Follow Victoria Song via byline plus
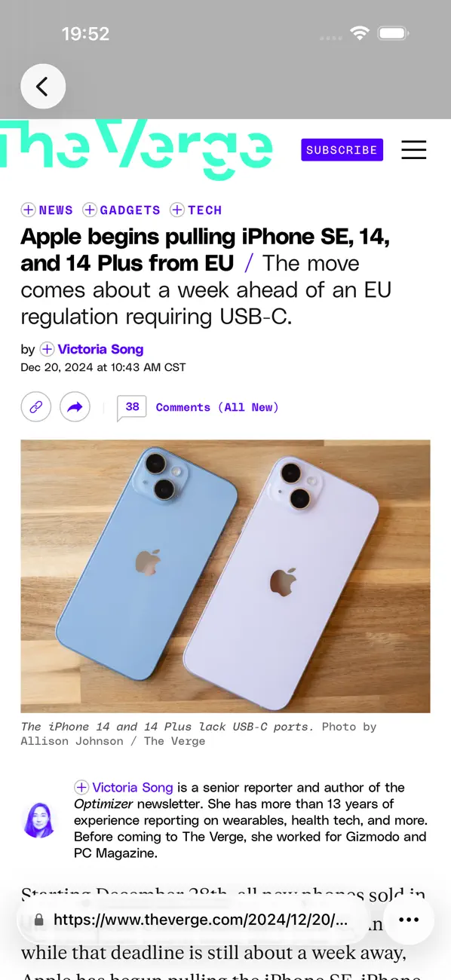 tap(47, 349)
